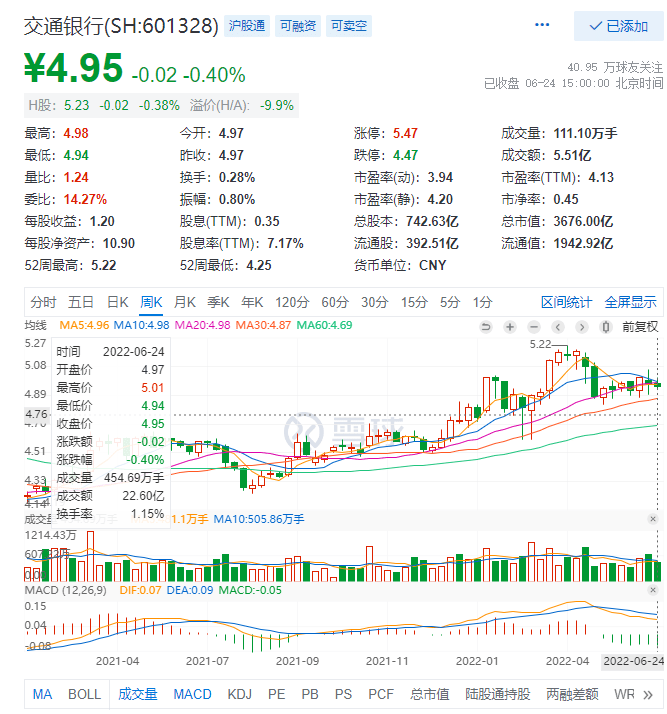Toggle the WR indicator
Viewport: 667px width, 714px height.
624,694
